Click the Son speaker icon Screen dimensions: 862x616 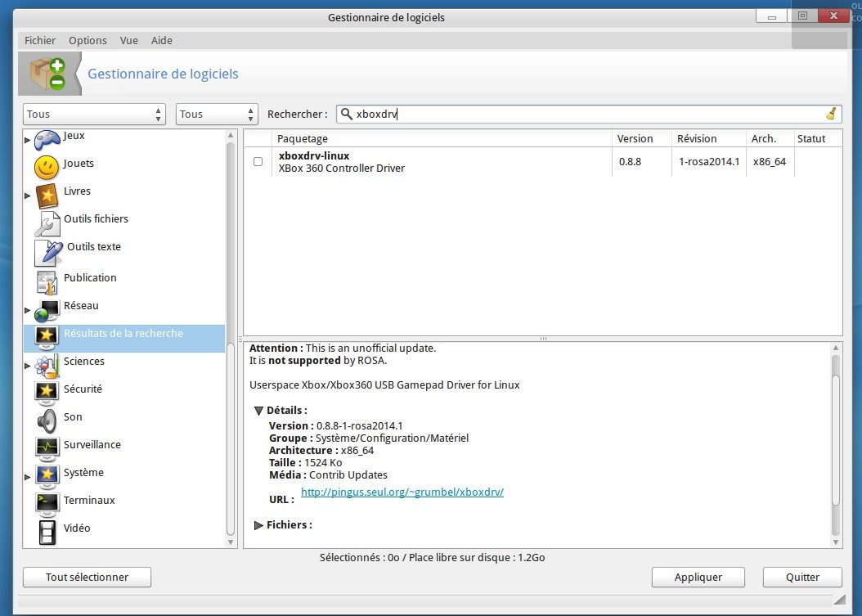[x=47, y=421]
